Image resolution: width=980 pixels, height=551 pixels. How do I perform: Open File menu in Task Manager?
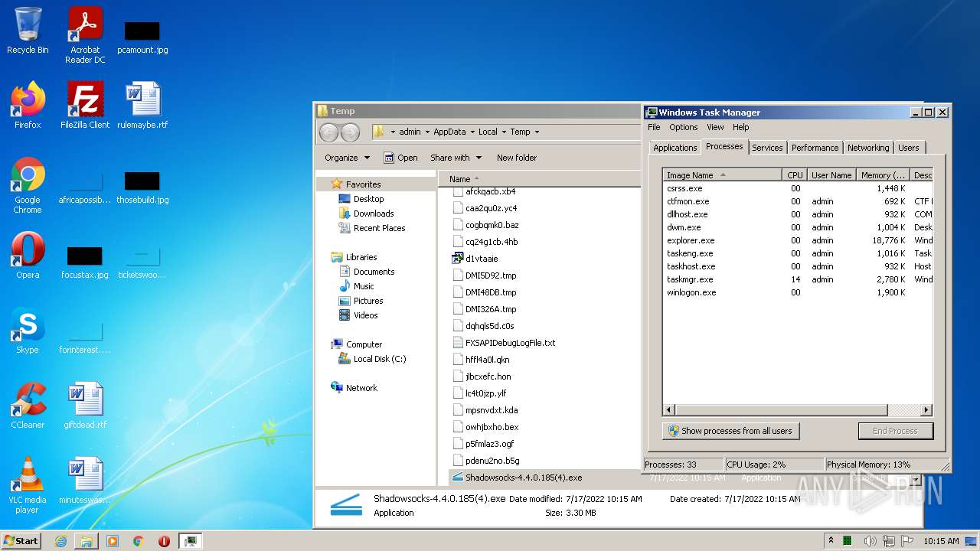[x=654, y=127]
